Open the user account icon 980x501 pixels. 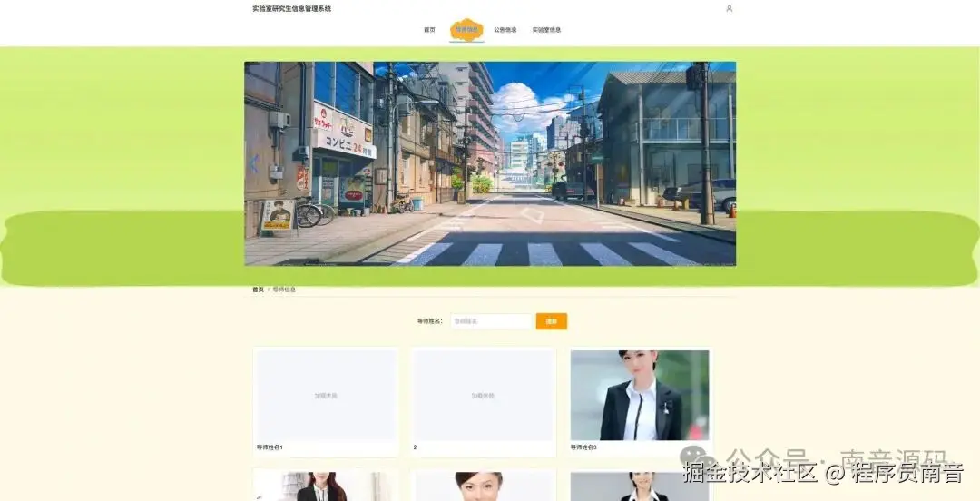[x=729, y=9]
